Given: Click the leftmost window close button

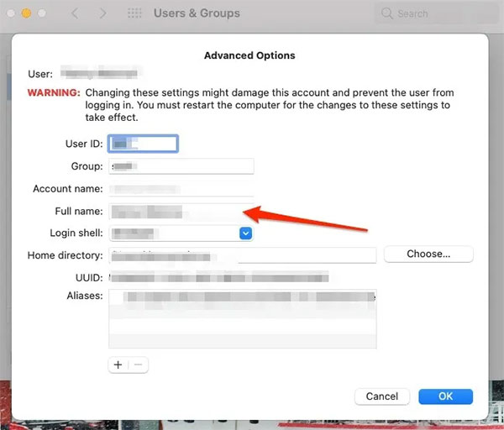Looking at the screenshot, I should click(9, 13).
